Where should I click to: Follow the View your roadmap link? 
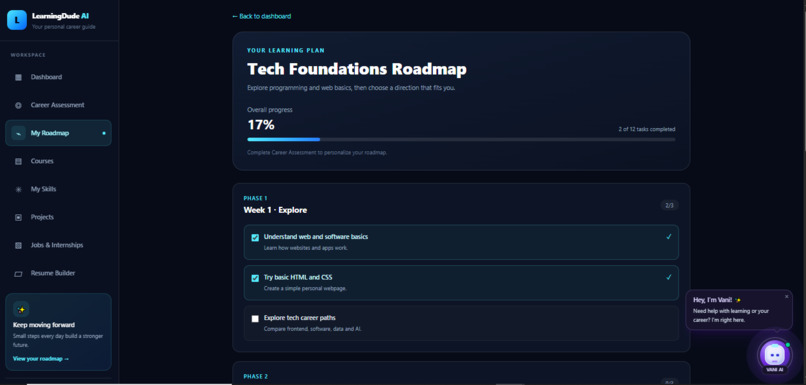(41, 359)
